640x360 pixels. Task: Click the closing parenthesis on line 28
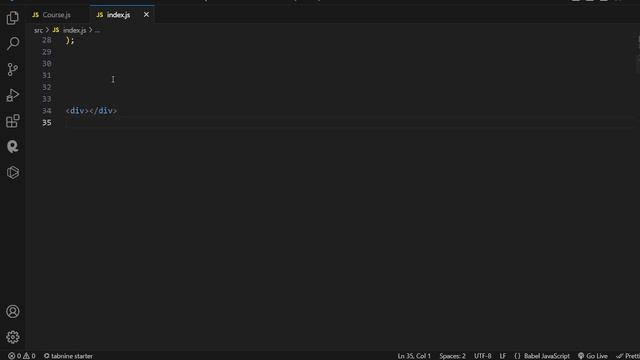tap(68, 40)
